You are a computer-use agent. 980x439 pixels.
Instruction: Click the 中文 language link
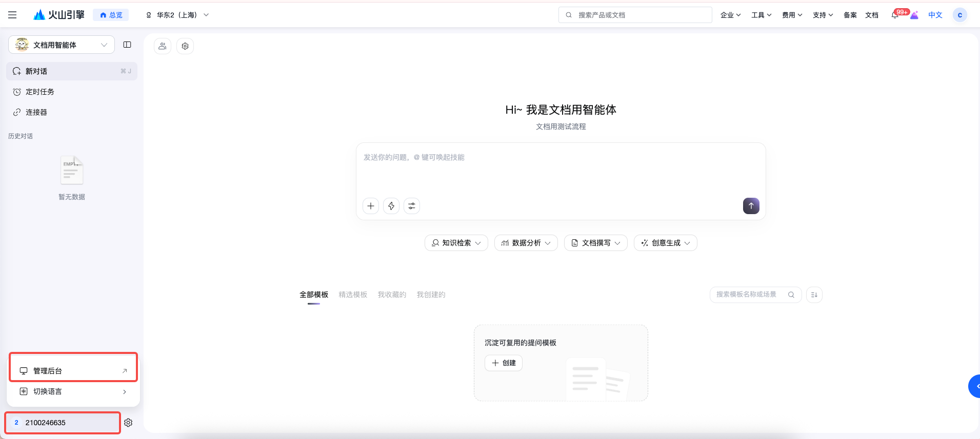pos(935,15)
